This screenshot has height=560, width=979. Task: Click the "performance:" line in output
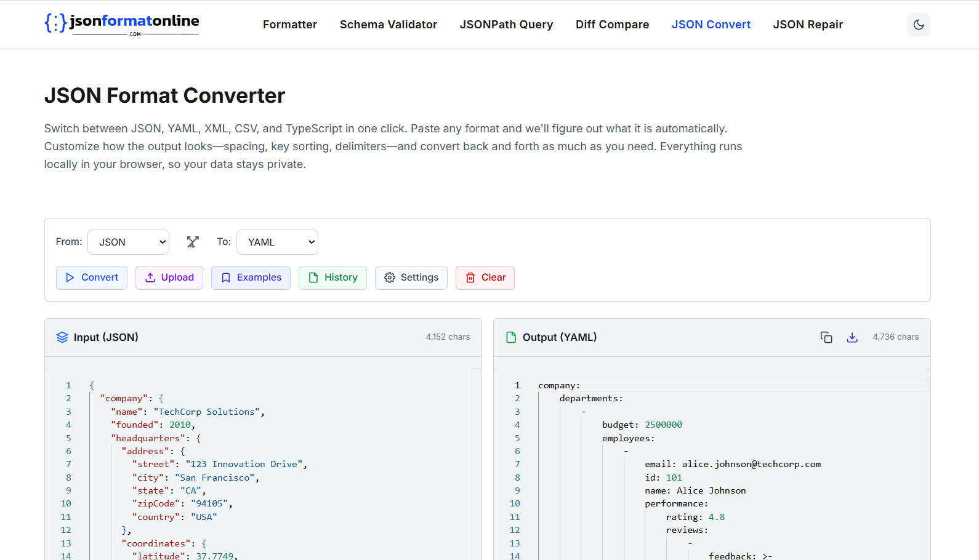(x=676, y=503)
